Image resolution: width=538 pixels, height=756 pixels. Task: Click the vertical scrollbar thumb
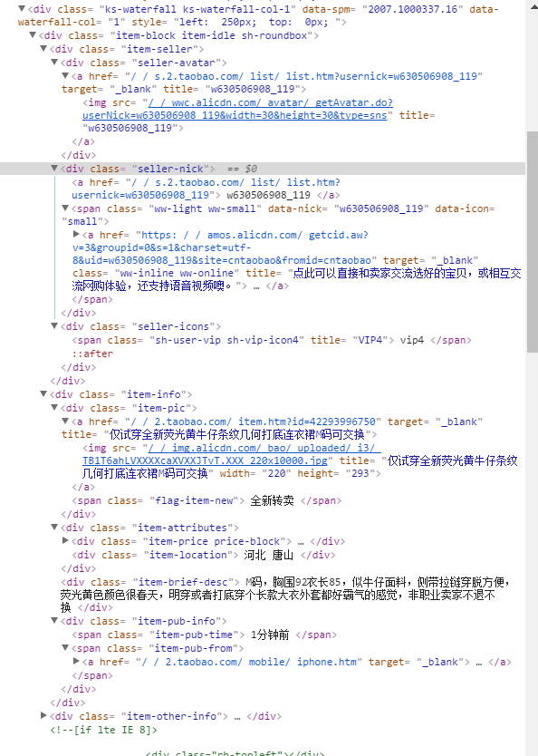coord(533,241)
